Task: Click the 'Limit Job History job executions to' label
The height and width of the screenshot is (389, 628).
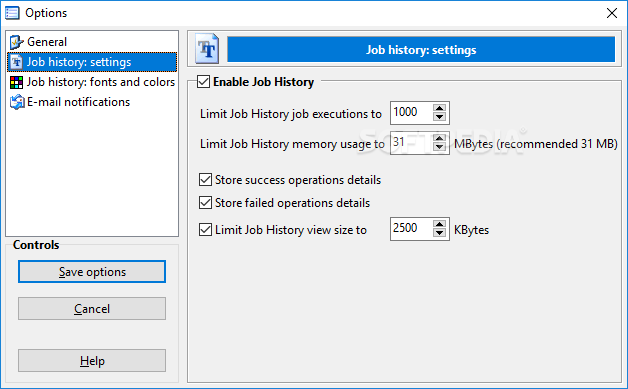Action: (x=291, y=114)
